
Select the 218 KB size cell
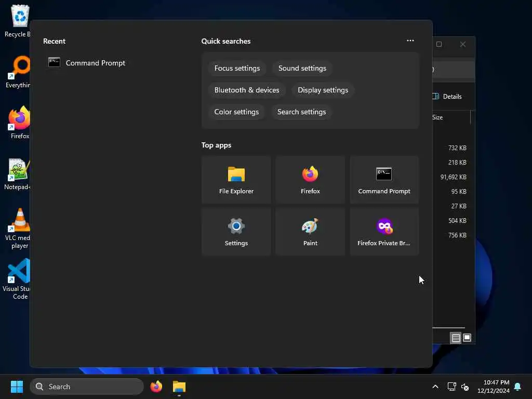(x=457, y=163)
